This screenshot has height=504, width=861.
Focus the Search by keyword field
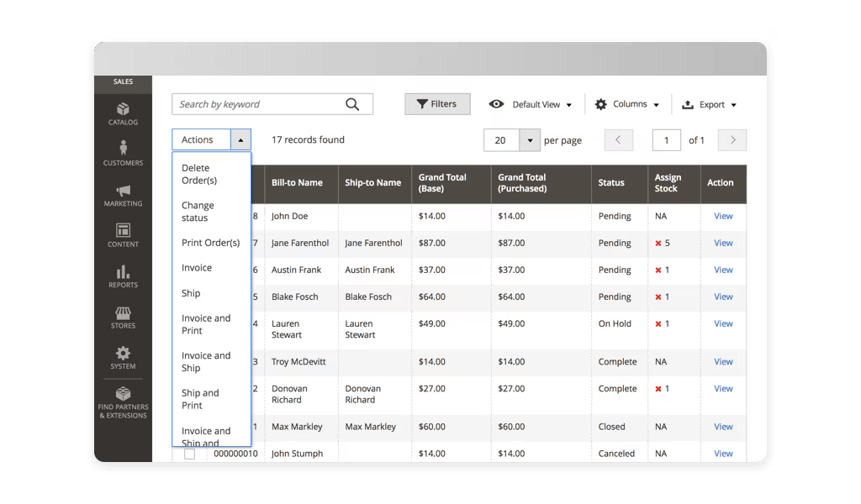click(256, 104)
